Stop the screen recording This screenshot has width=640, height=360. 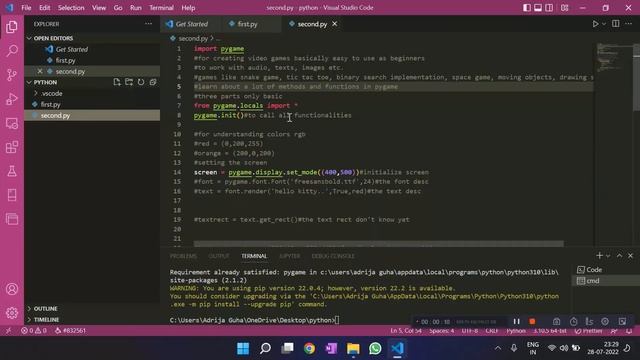pyautogui.click(x=532, y=322)
